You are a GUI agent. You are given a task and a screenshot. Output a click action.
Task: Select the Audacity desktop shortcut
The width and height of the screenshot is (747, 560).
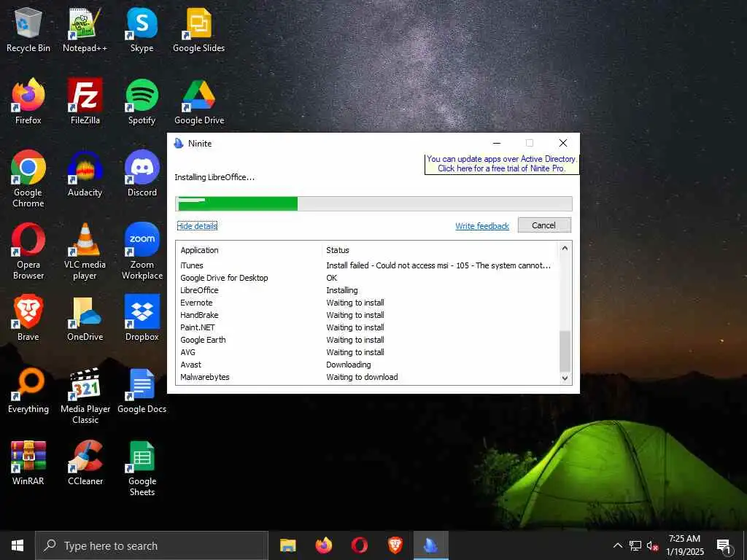point(85,174)
